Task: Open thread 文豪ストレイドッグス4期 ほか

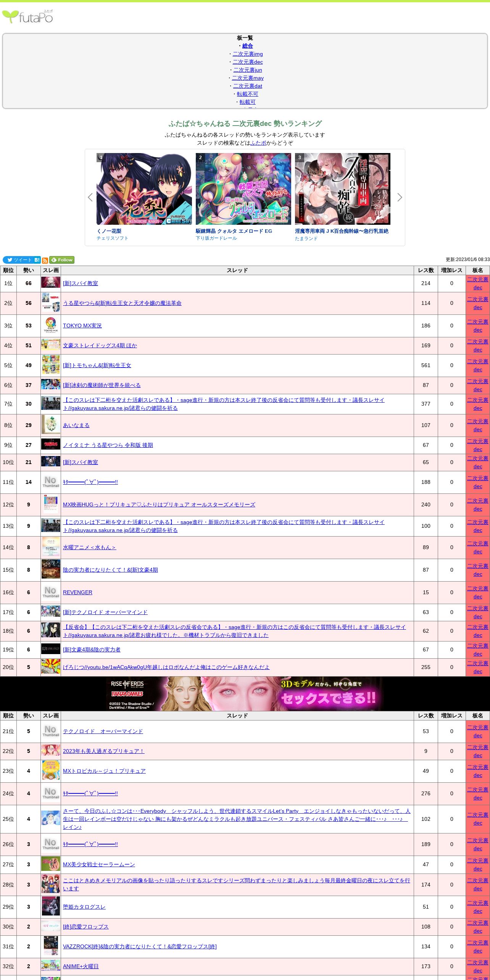Action: [100, 345]
